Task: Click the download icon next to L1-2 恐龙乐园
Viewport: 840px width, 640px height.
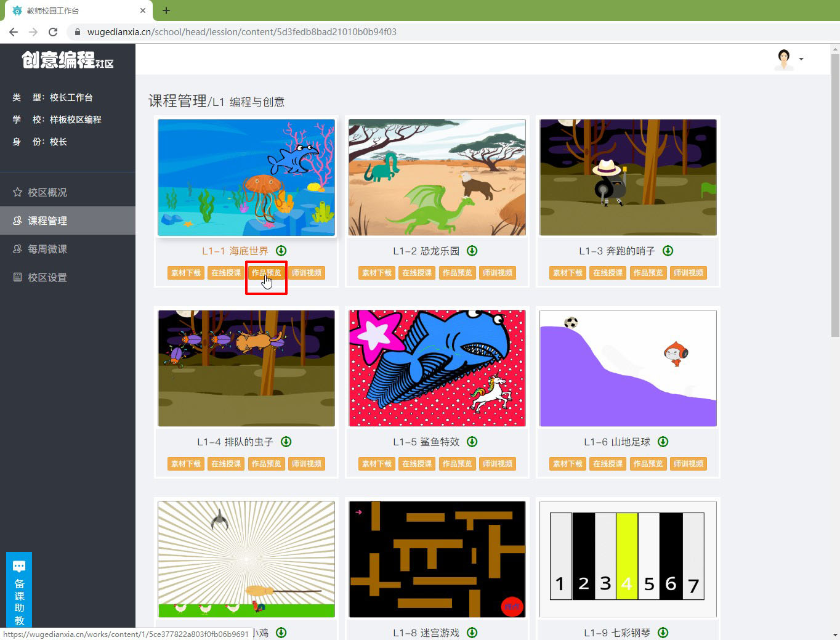Action: click(x=472, y=251)
